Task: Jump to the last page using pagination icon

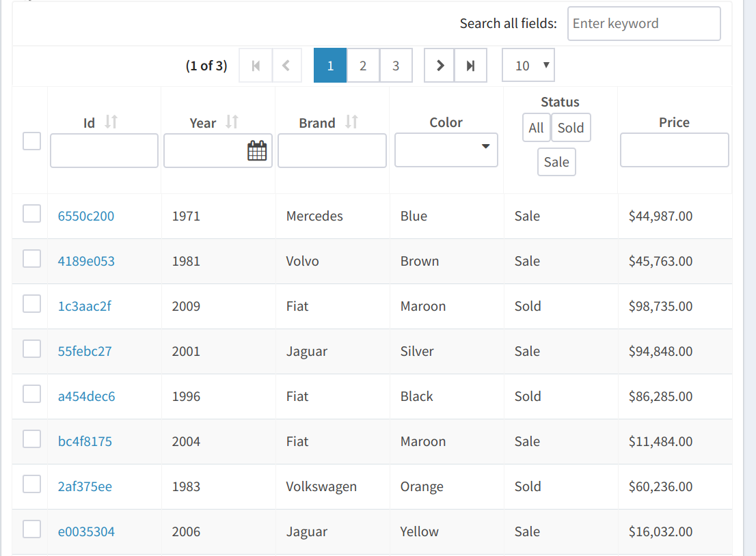Action: 470,65
